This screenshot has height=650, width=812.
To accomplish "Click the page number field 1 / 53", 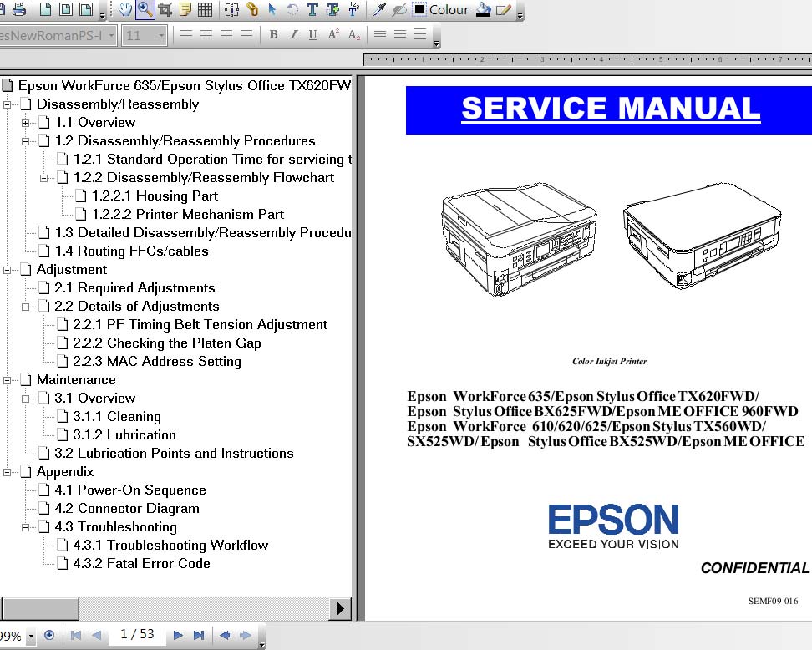I will 137,634.
